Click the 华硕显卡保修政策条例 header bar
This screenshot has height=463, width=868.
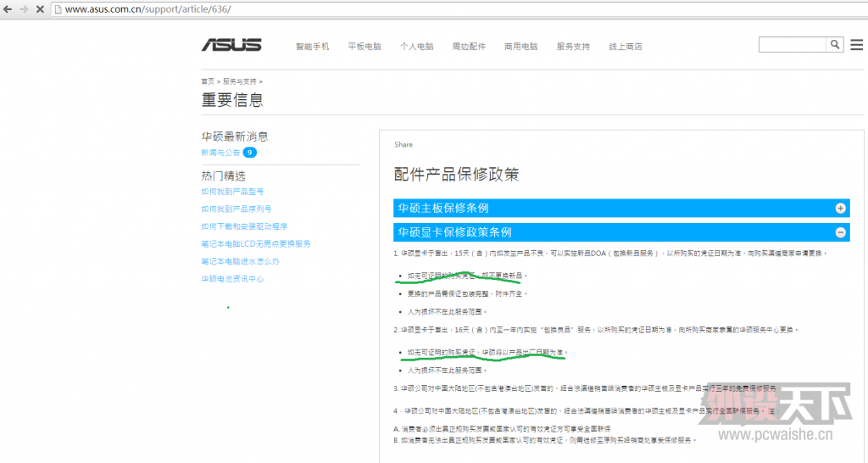pyautogui.click(x=621, y=232)
